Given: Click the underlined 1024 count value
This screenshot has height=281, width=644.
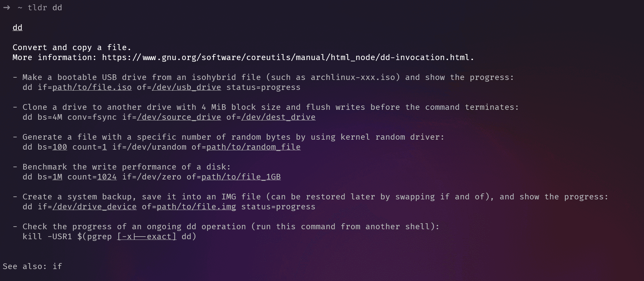Looking at the screenshot, I should (107, 177).
